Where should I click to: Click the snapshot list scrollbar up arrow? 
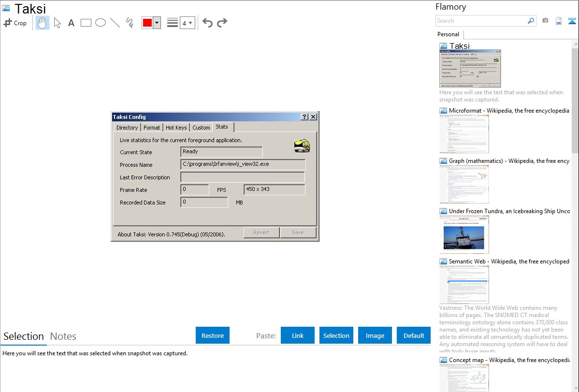(x=576, y=44)
